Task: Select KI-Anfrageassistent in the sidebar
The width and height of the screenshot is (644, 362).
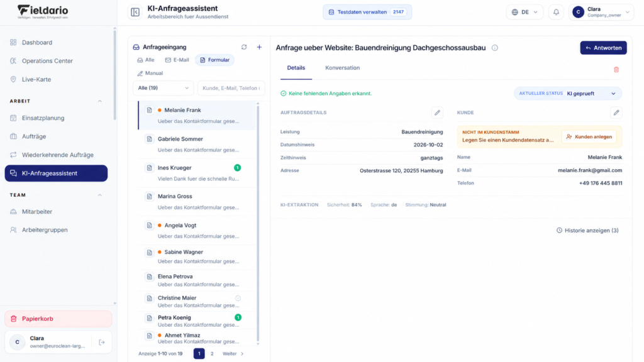Action: coord(56,173)
